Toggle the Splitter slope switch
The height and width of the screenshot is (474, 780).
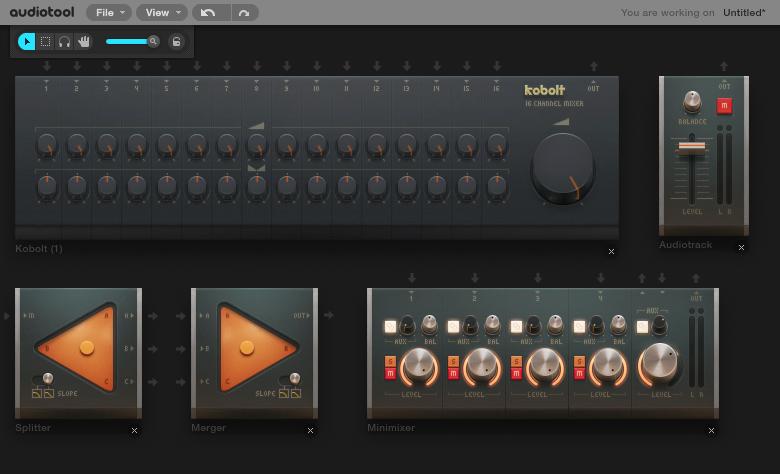click(x=44, y=379)
